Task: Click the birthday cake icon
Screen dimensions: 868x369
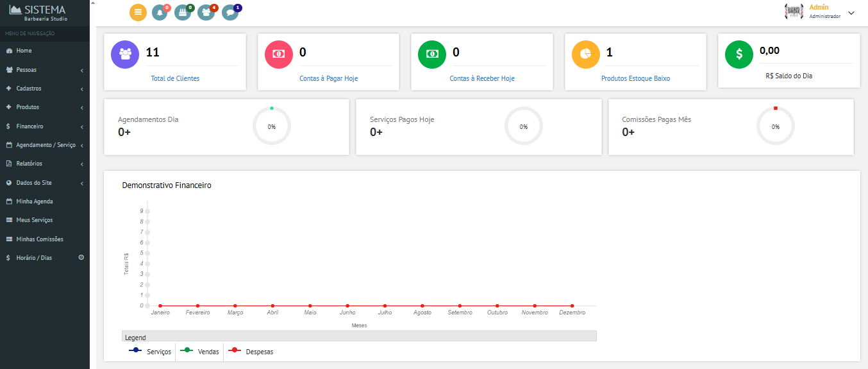Action: [x=183, y=13]
